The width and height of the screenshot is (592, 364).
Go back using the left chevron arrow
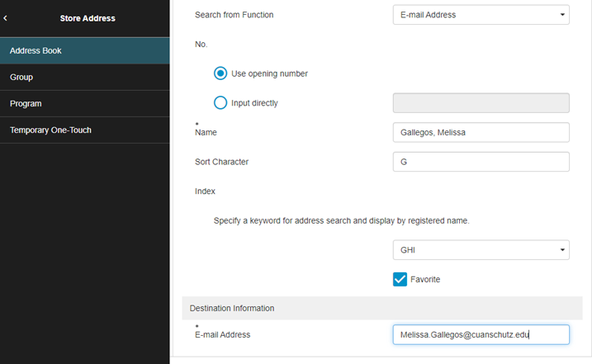point(6,17)
